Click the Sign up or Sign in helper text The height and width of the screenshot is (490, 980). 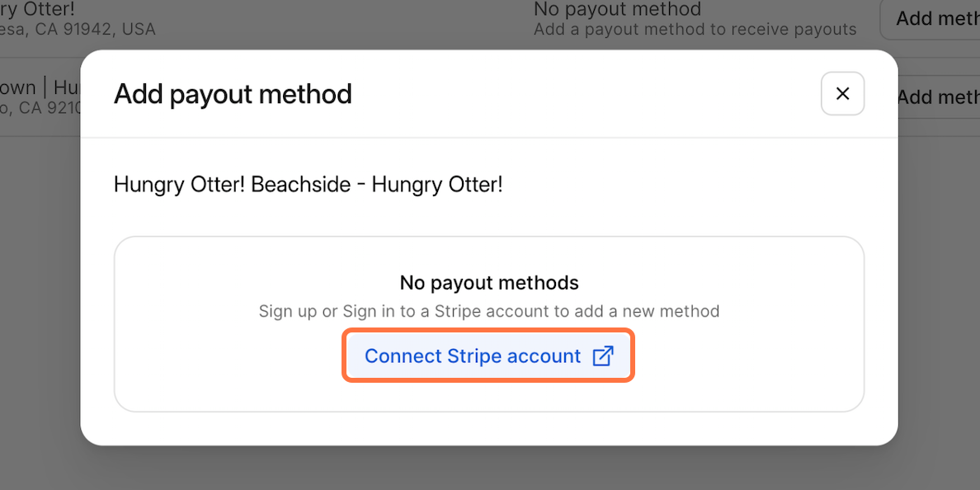coord(488,311)
